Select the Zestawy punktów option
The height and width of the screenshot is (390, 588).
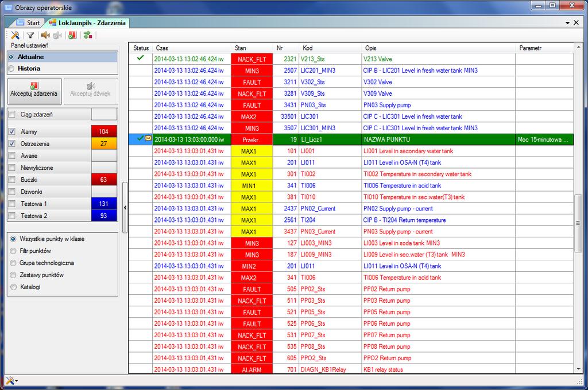(13, 275)
